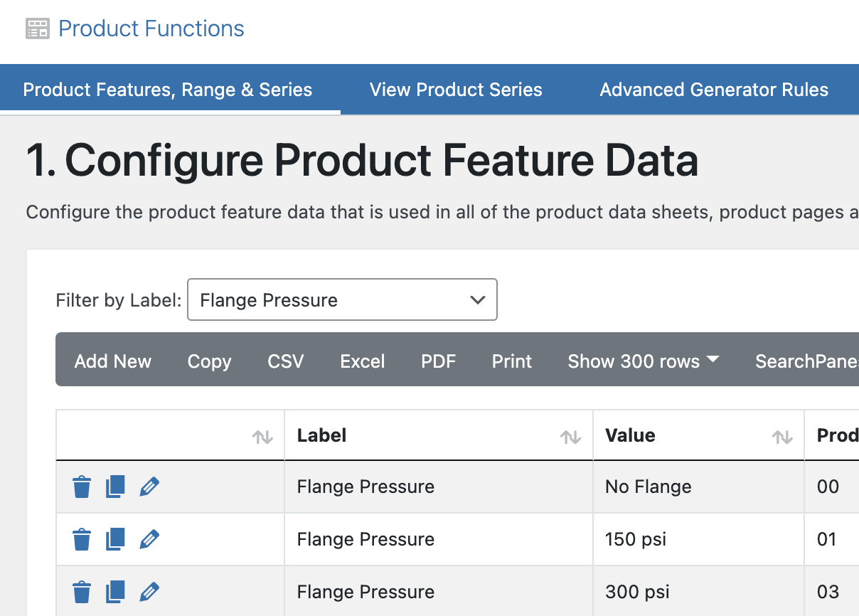Edit the No Flange entry with pencil icon

click(149, 487)
